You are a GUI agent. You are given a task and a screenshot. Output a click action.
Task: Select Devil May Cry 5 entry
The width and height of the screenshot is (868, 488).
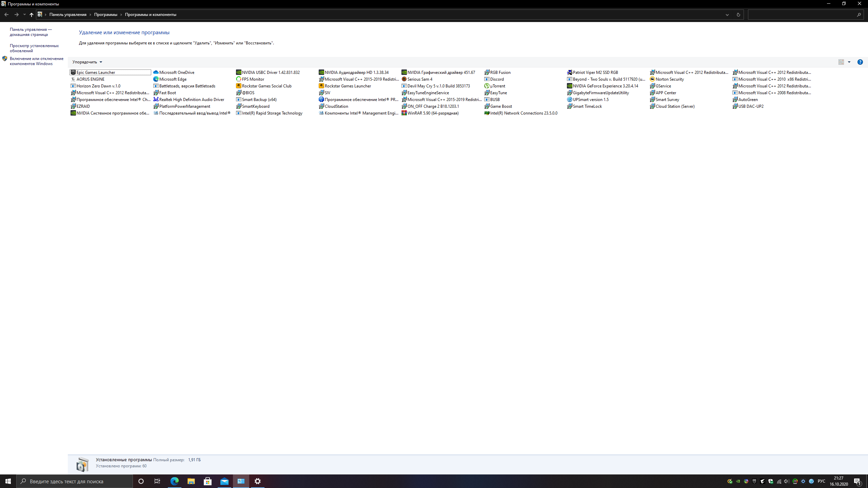click(436, 86)
